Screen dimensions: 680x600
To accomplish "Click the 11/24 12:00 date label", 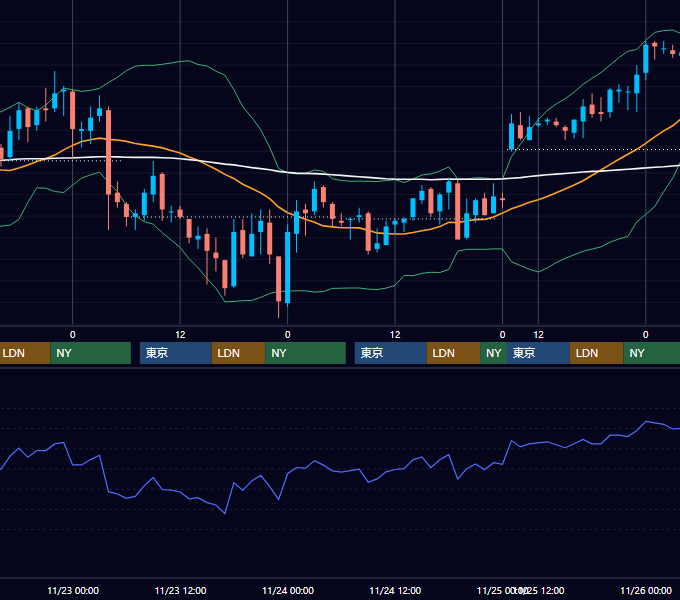I will [x=395, y=590].
